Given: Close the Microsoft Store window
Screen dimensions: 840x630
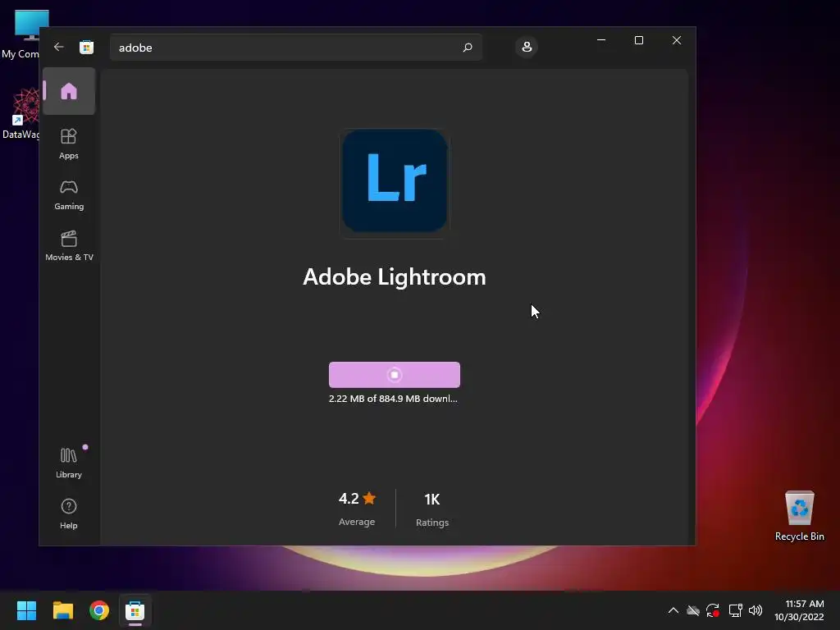Looking at the screenshot, I should point(677,40).
